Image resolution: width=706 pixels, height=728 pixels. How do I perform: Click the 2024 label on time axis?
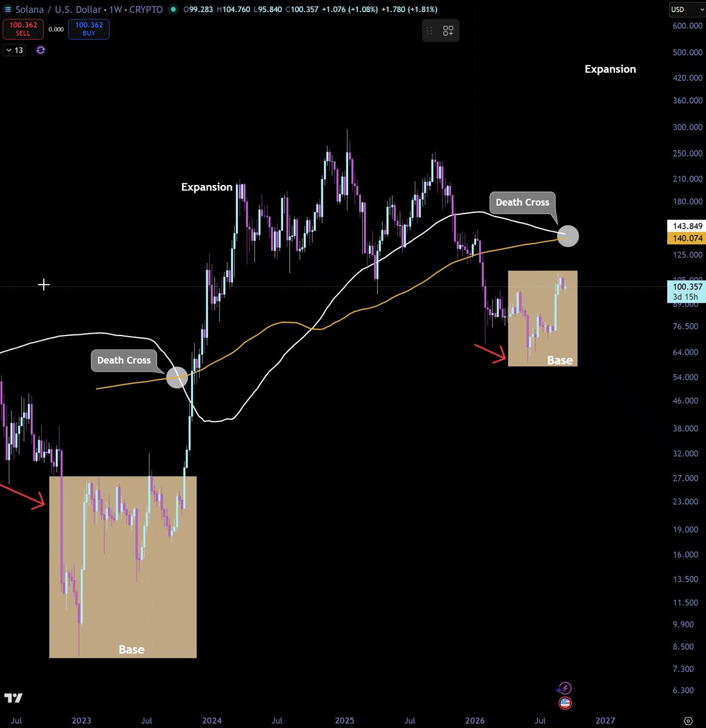coord(212,721)
